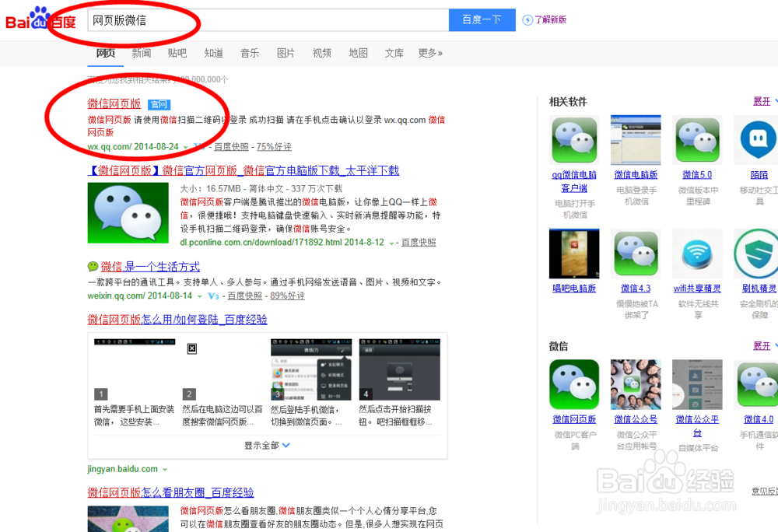Image resolution: width=778 pixels, height=532 pixels.
Task: Select the 微信5.0 green icon
Action: [696, 140]
